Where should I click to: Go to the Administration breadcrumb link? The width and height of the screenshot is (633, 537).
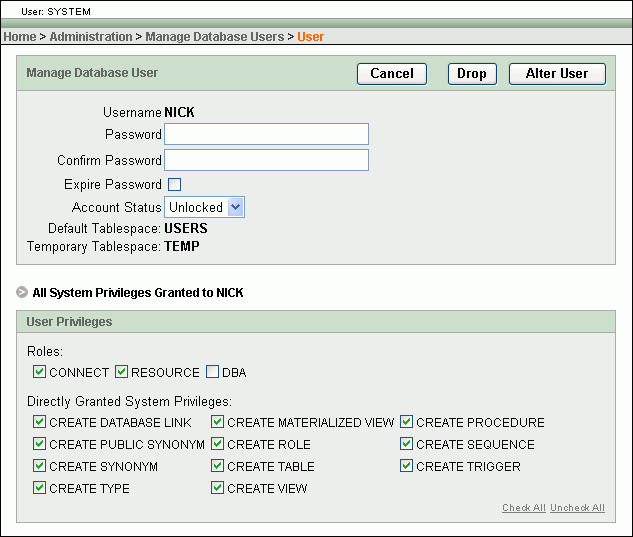91,37
